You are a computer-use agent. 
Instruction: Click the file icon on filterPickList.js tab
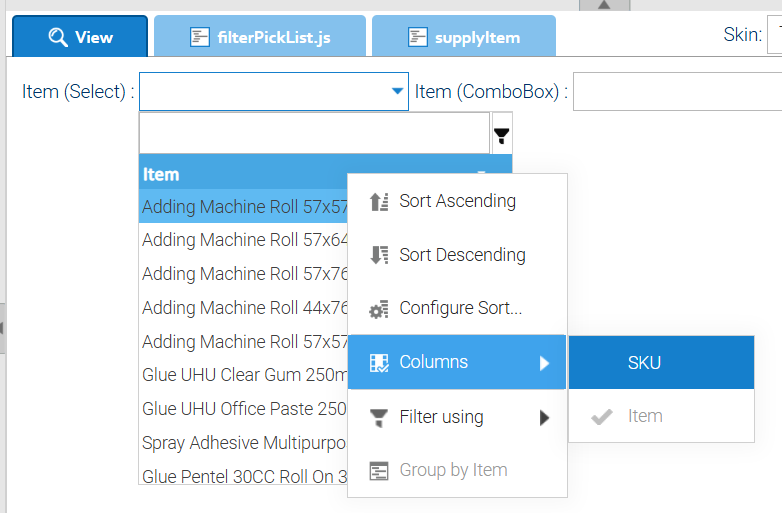click(200, 38)
